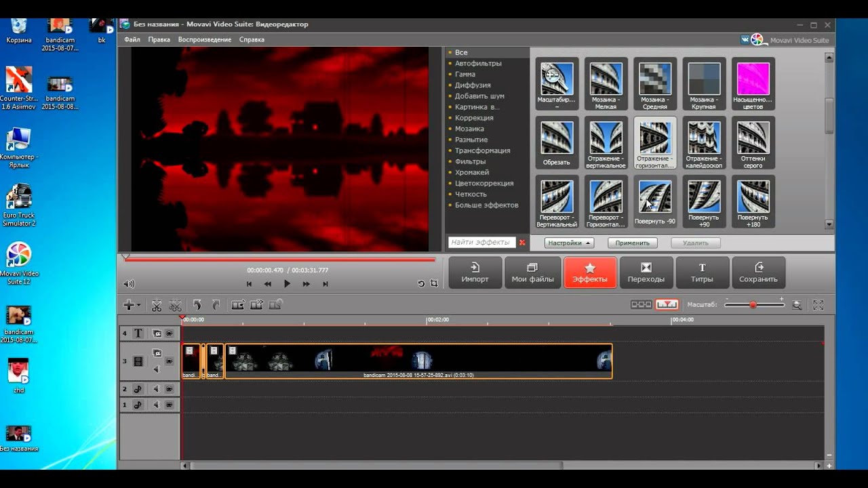Click the redo arrow in timeline toolbar
This screenshot has height=488, width=868.
click(x=216, y=305)
